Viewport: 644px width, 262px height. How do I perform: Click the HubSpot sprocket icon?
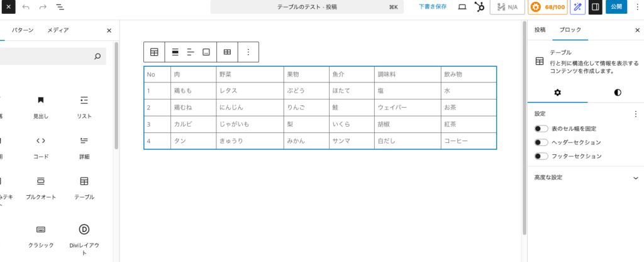point(479,7)
